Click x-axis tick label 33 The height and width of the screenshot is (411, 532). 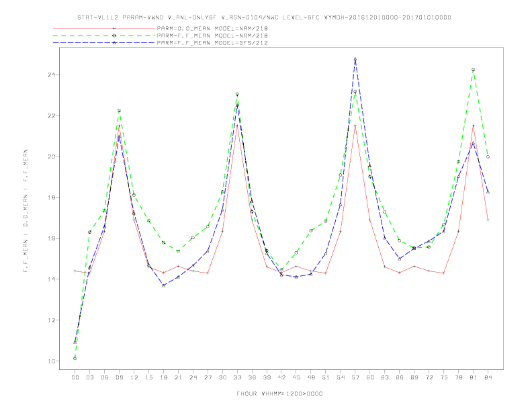pyautogui.click(x=237, y=377)
